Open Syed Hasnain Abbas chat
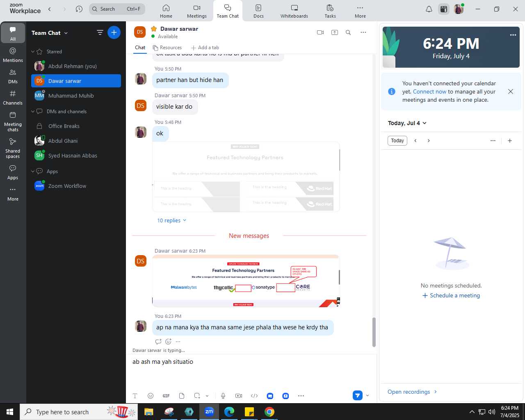Screen dimensions: 525x420 (x=76, y=155)
